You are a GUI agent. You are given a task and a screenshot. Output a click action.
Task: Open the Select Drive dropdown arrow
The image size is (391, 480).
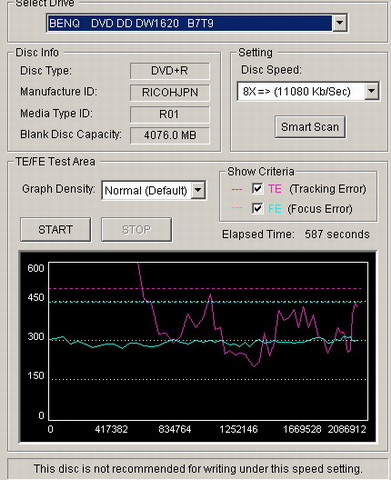point(340,23)
